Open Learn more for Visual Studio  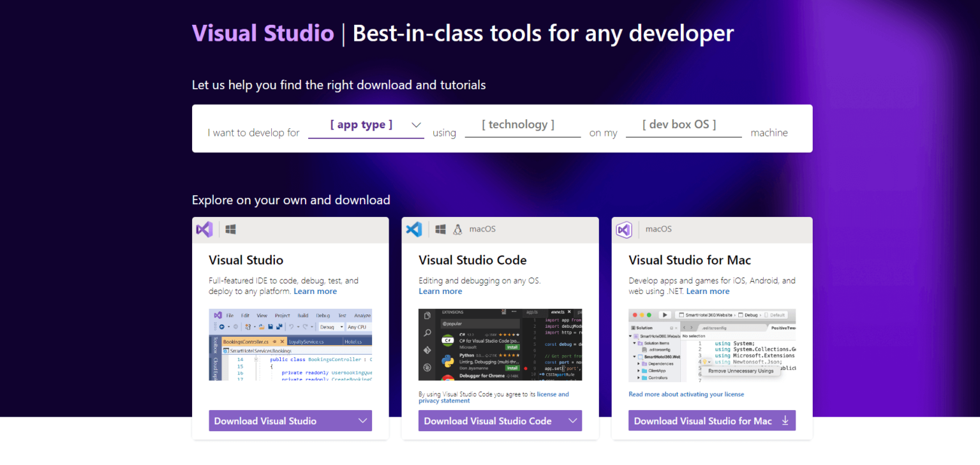[315, 291]
